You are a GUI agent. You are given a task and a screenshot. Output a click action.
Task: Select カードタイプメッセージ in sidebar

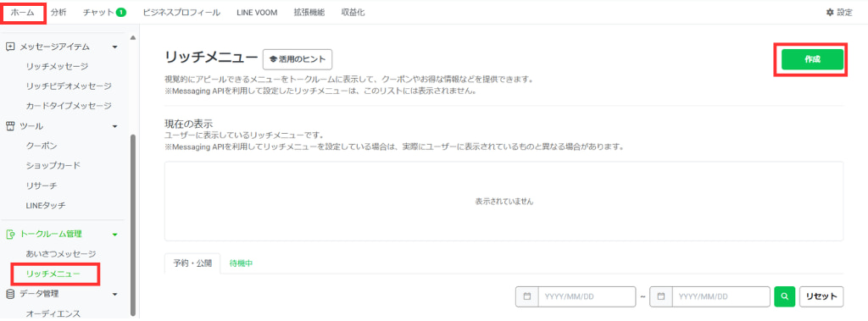click(x=69, y=106)
